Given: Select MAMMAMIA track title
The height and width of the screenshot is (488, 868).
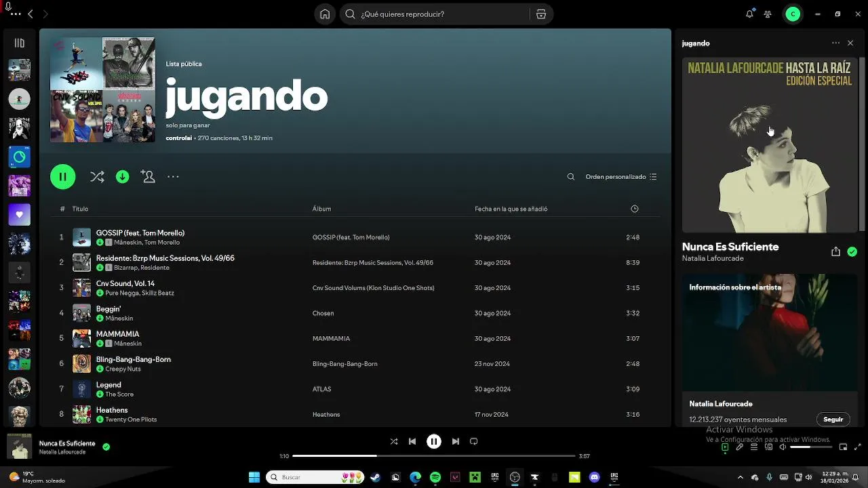Looking at the screenshot, I should click(117, 334).
